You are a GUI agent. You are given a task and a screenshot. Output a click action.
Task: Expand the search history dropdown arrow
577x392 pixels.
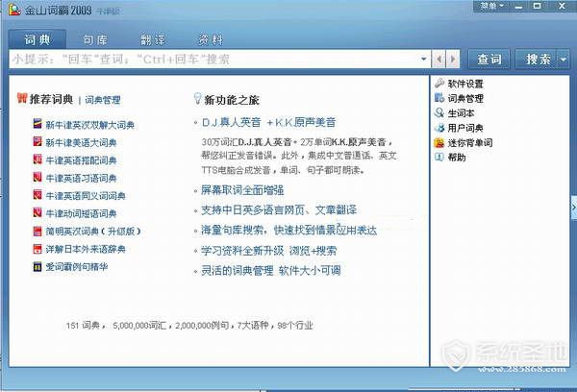point(423,59)
